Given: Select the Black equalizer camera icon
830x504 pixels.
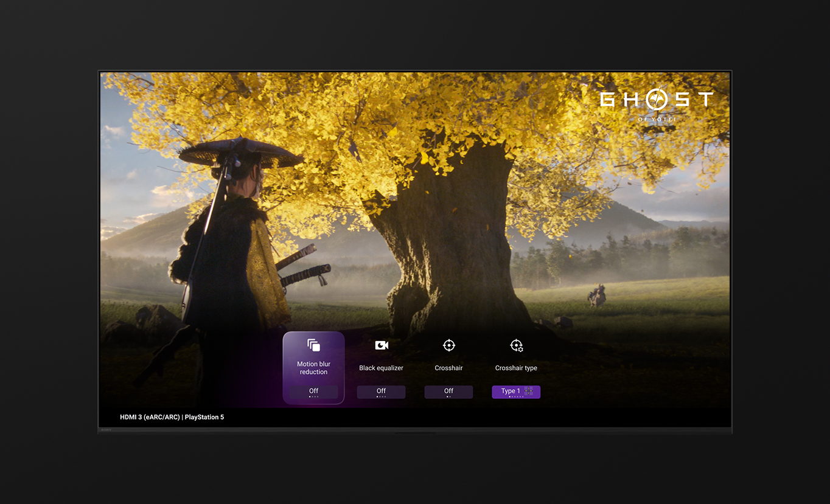Looking at the screenshot, I should point(382,345).
